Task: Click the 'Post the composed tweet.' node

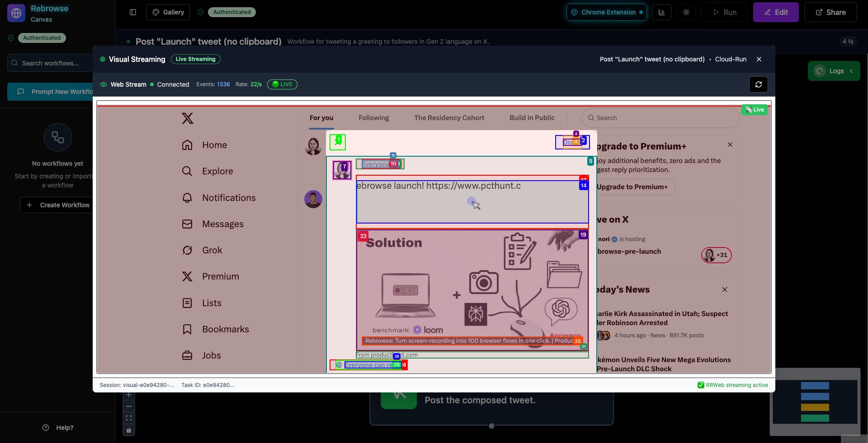Action: pyautogui.click(x=491, y=409)
